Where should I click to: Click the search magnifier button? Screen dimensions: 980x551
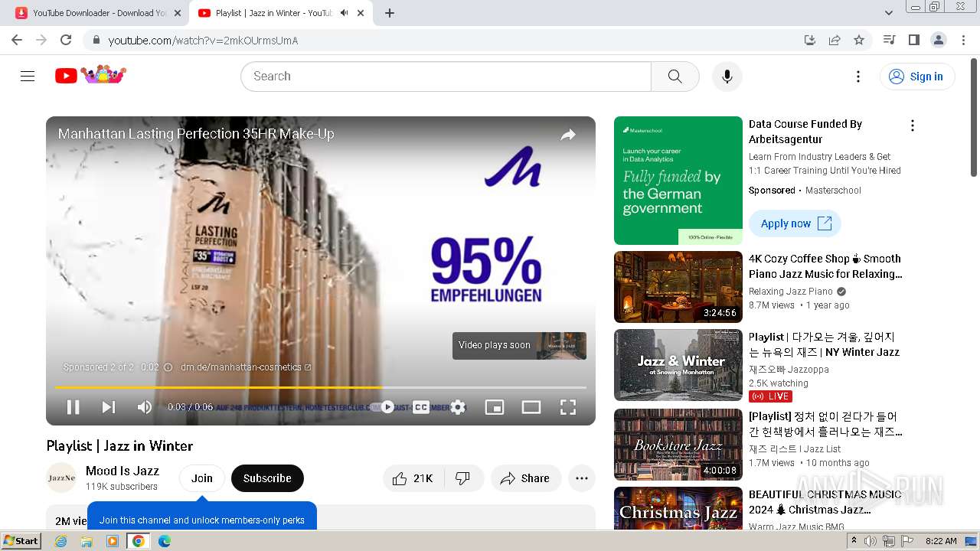675,77
